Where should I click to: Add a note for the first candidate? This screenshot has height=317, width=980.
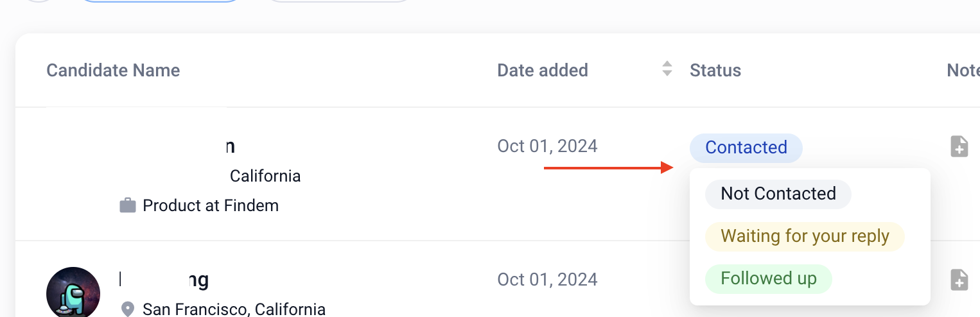(959, 146)
